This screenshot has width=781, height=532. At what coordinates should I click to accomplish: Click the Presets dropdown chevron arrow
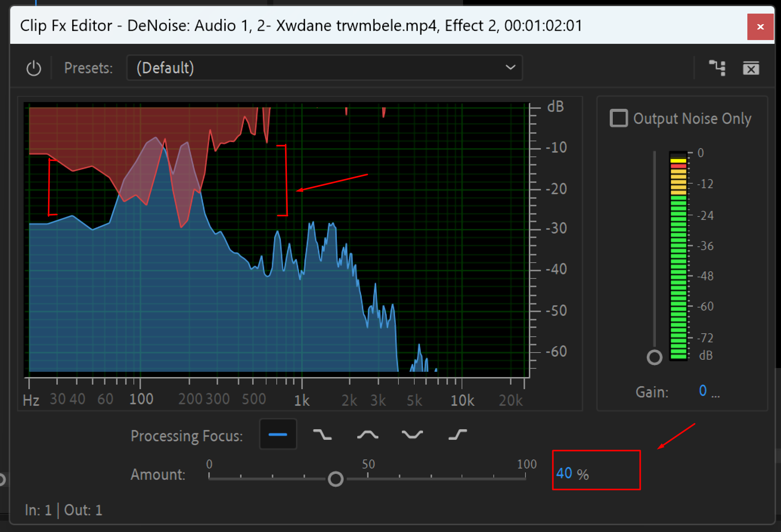[510, 68]
